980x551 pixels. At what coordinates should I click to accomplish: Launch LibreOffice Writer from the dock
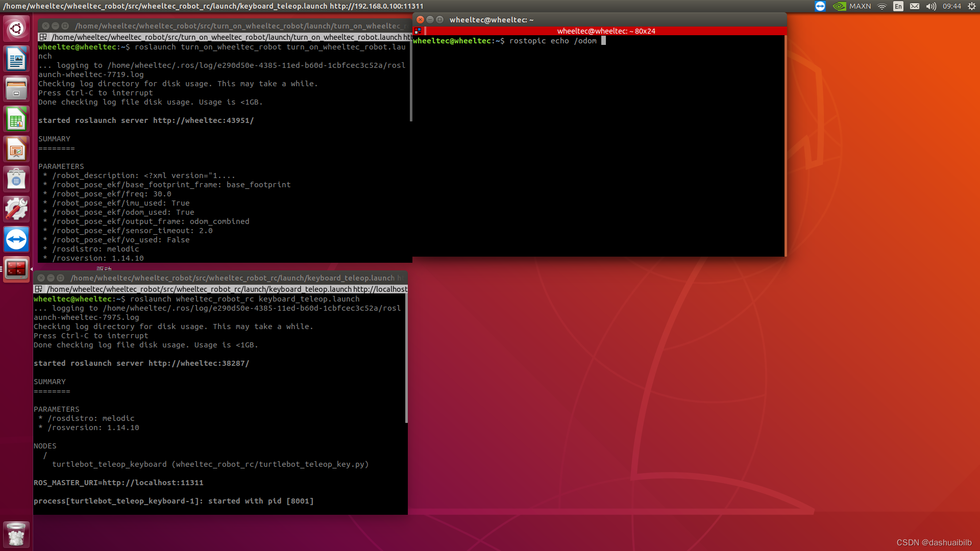16,59
